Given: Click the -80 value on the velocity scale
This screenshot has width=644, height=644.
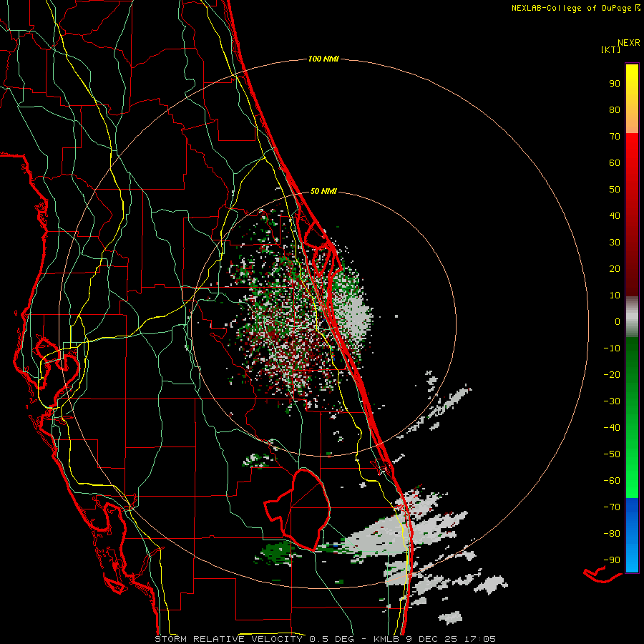Looking at the screenshot, I should tap(612, 534).
